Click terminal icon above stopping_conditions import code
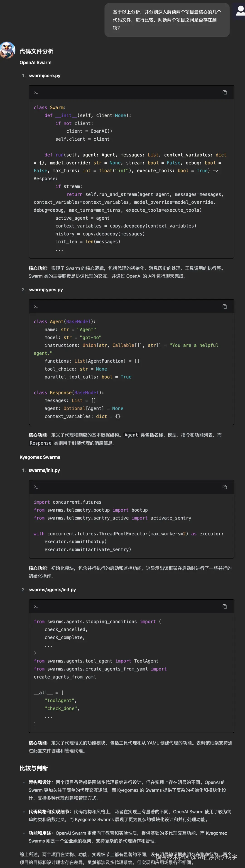 tap(36, 606)
